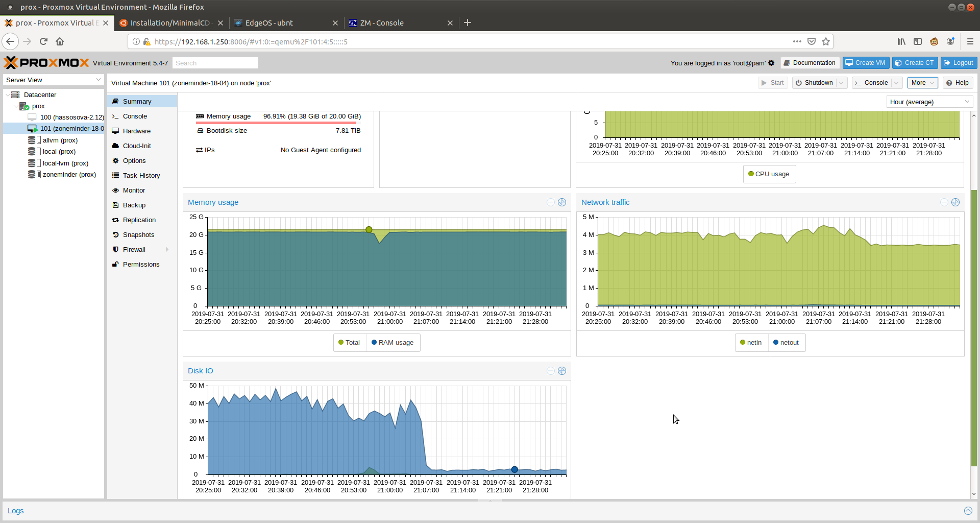The image size is (980, 523).
Task: Open the Permissions menu item
Action: pyautogui.click(x=142, y=265)
